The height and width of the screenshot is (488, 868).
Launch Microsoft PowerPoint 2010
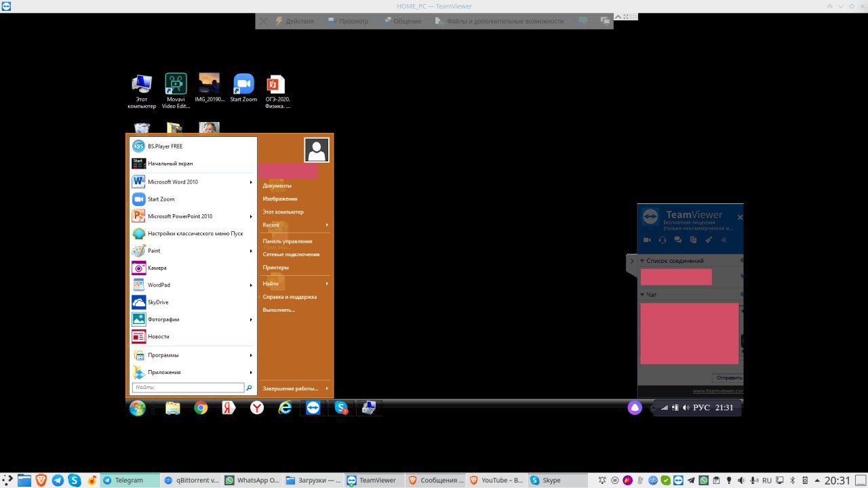(x=192, y=216)
